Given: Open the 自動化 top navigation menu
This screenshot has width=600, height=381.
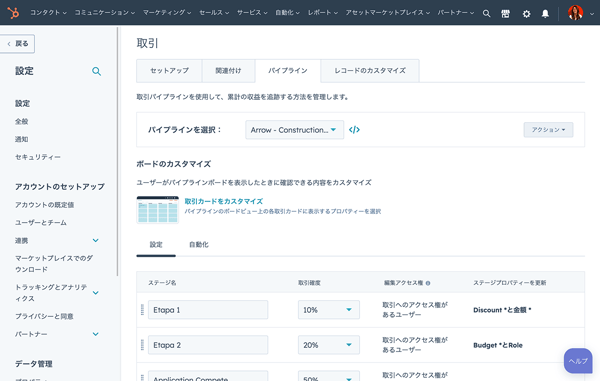Looking at the screenshot, I should pos(287,13).
